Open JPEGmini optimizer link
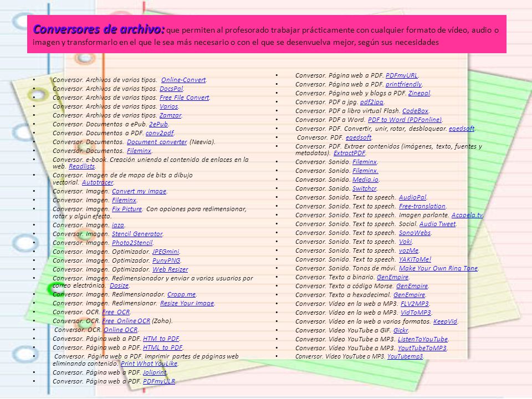Screen dimensions: 532x399 click(166, 252)
